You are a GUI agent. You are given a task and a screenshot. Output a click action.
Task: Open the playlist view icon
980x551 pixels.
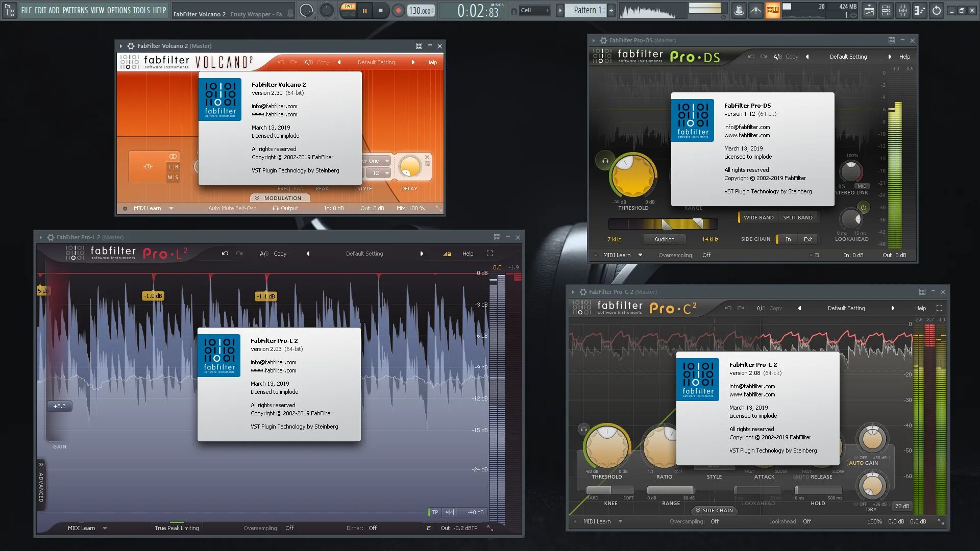tap(869, 10)
